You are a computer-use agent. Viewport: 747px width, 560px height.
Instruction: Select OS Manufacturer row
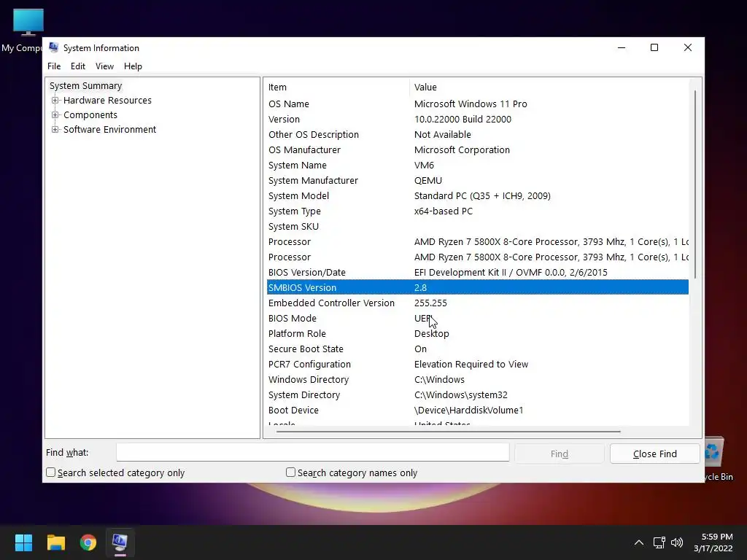tap(477, 149)
